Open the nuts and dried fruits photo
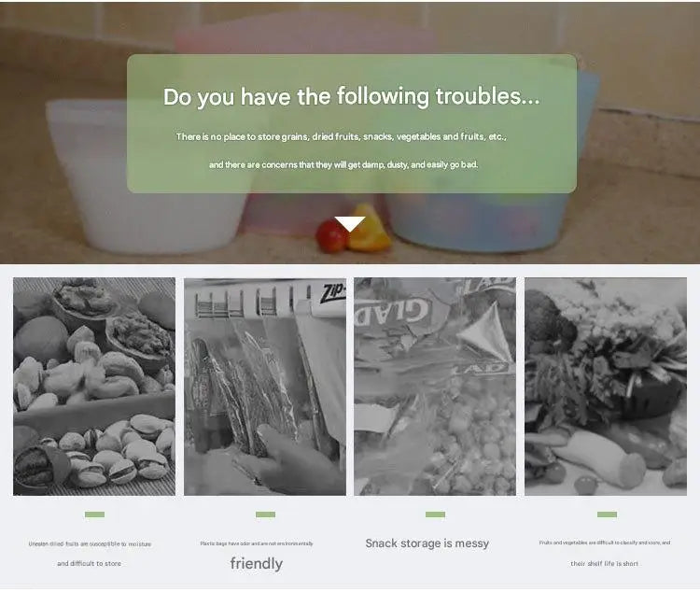Image resolution: width=700 pixels, height=592 pixels. (x=94, y=386)
